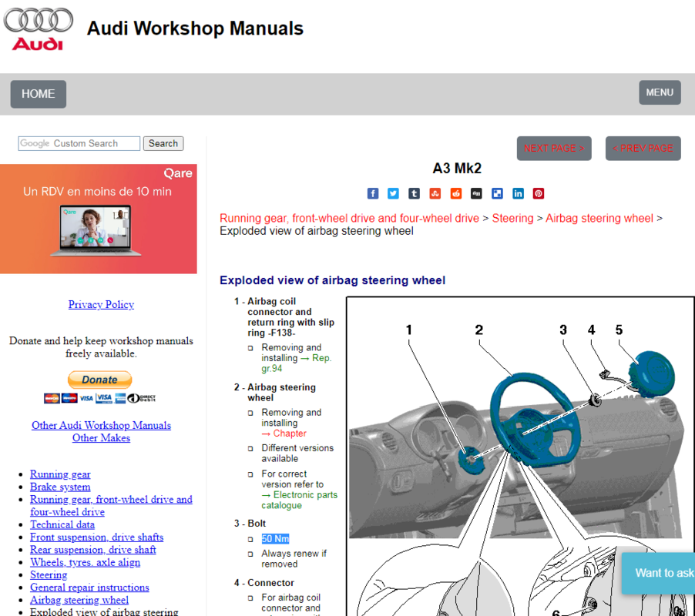Go to NEXT PAGE
The width and height of the screenshot is (695, 616).
click(553, 149)
